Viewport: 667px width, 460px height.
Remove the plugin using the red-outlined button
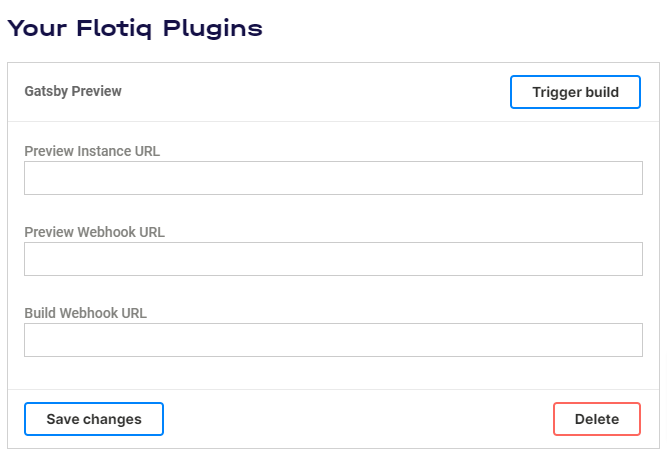pyautogui.click(x=597, y=419)
